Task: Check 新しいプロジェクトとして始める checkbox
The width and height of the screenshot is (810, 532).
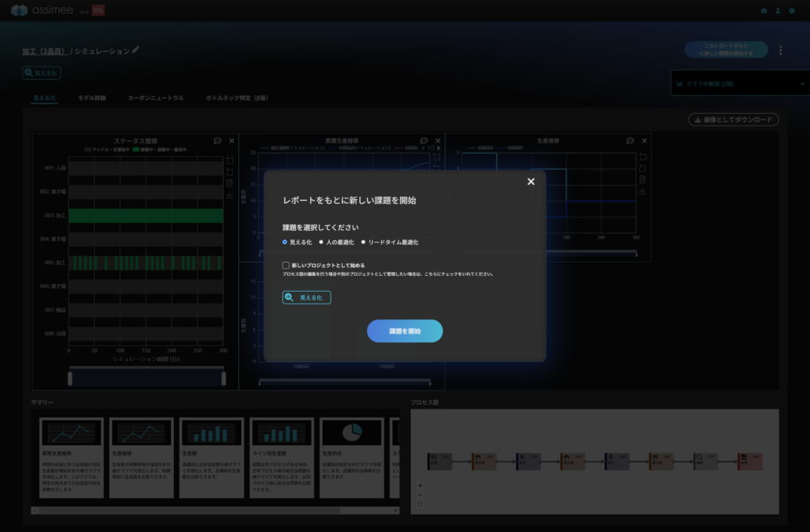Action: coord(286,266)
